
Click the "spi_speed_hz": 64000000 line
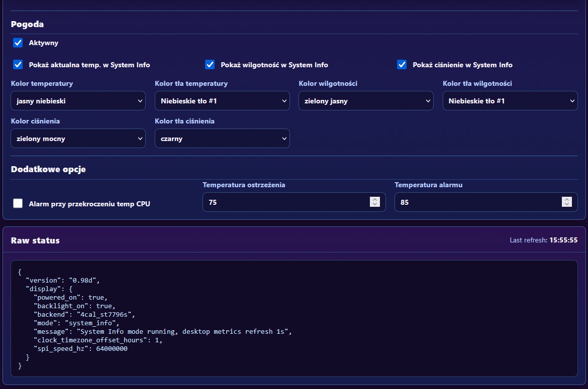click(x=80, y=348)
